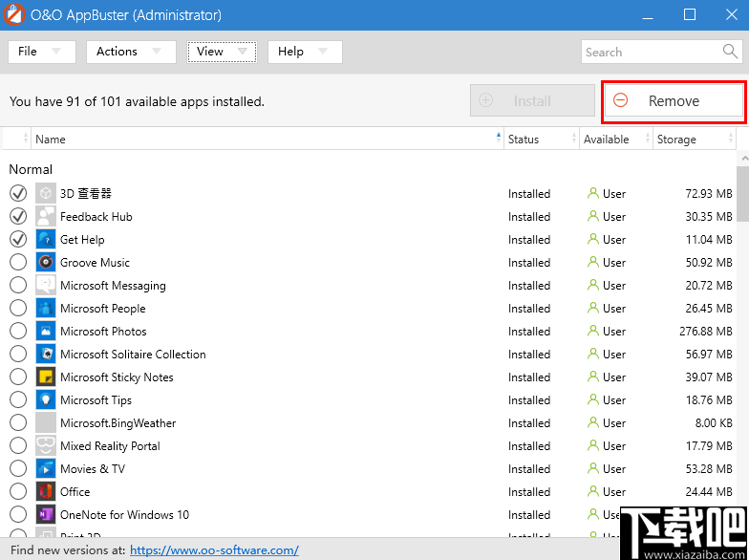Select the Microsoft Solitaire Collection checkbox
The image size is (749, 560).
(x=18, y=355)
